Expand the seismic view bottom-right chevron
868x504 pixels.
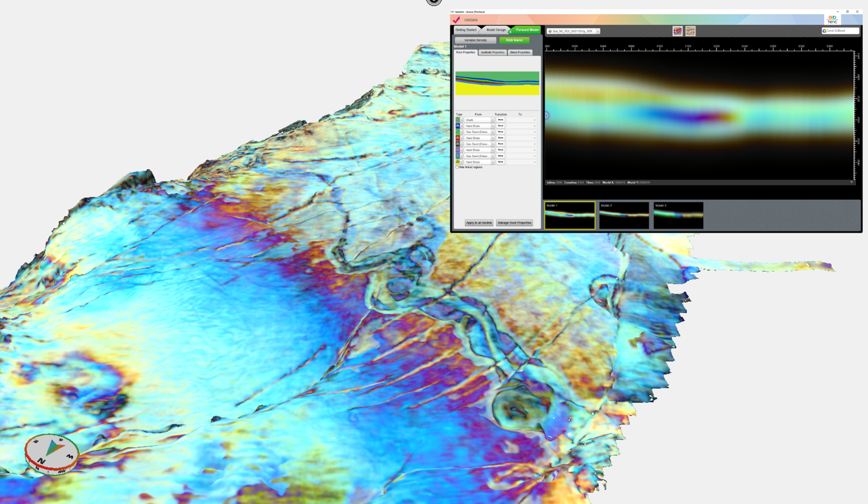click(851, 182)
